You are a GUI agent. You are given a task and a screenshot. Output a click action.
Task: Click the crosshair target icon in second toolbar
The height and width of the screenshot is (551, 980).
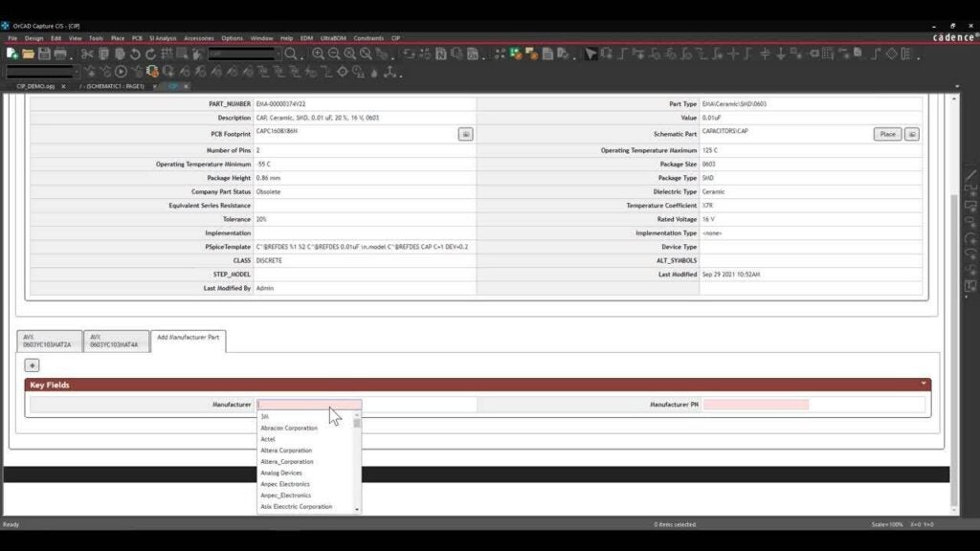pyautogui.click(x=342, y=72)
